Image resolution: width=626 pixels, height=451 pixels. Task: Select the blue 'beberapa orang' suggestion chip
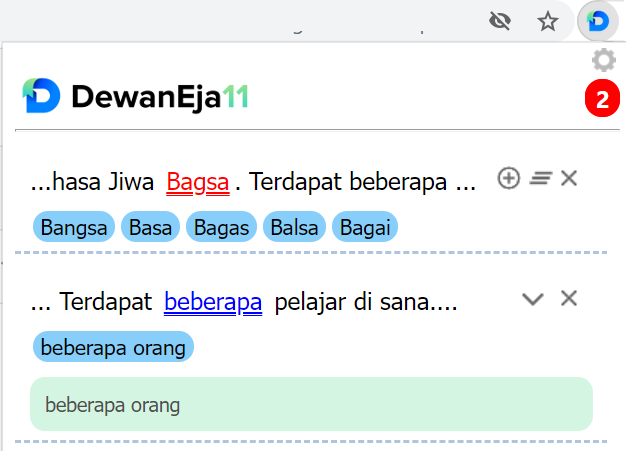[x=113, y=347]
